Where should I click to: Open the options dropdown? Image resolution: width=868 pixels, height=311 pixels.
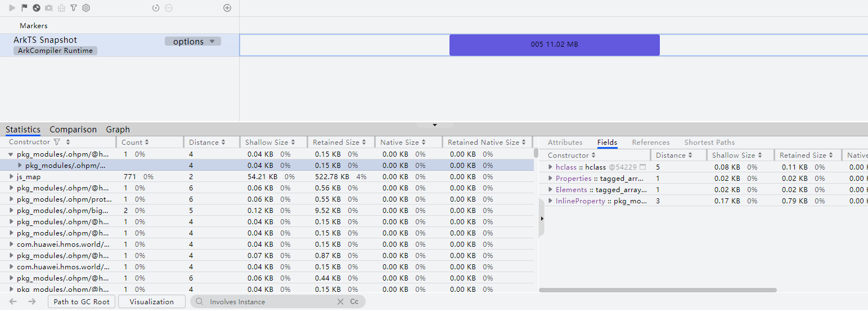pyautogui.click(x=193, y=42)
